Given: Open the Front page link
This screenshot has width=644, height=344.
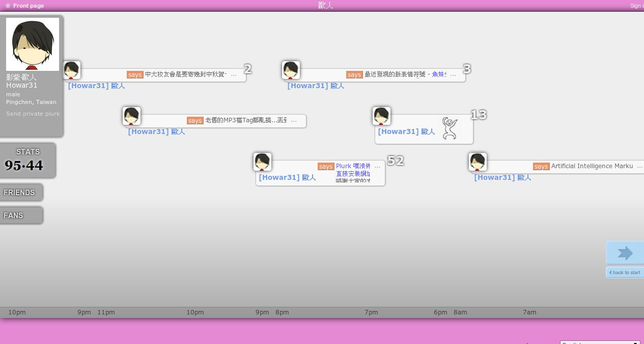Looking at the screenshot, I should point(29,6).
